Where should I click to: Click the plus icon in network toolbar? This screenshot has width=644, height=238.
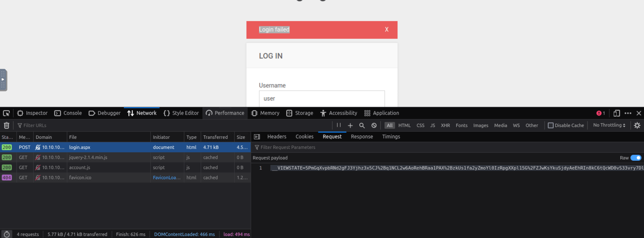click(350, 125)
